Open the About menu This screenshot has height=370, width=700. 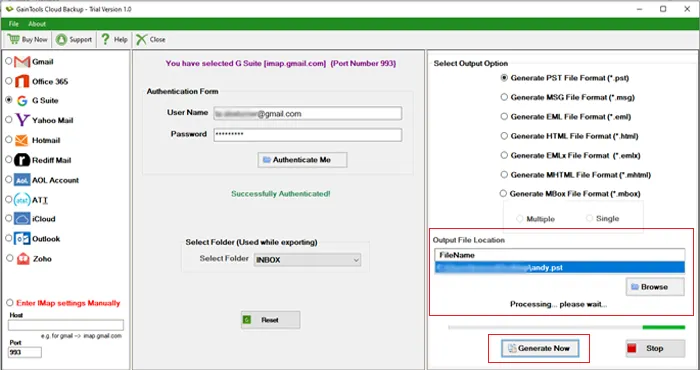coord(37,24)
